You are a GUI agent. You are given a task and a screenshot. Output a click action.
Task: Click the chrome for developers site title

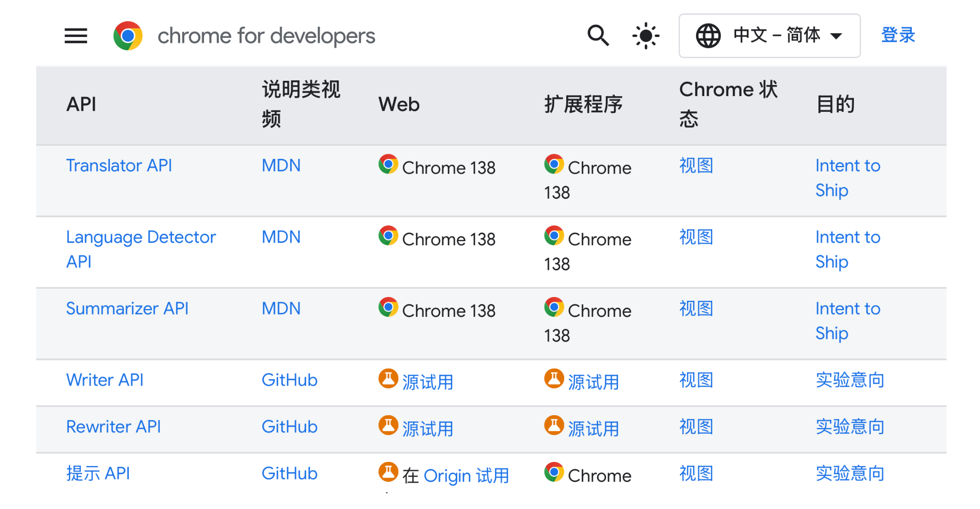[266, 36]
